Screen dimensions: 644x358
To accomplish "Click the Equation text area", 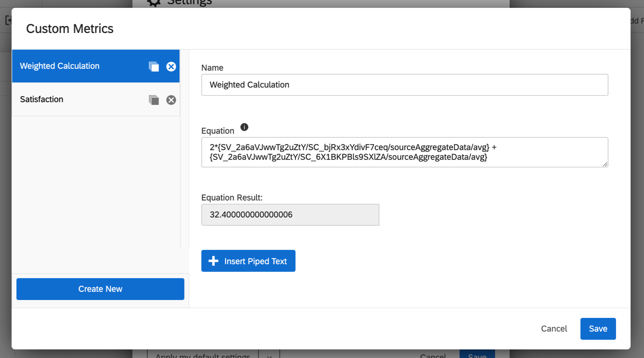I will [404, 152].
